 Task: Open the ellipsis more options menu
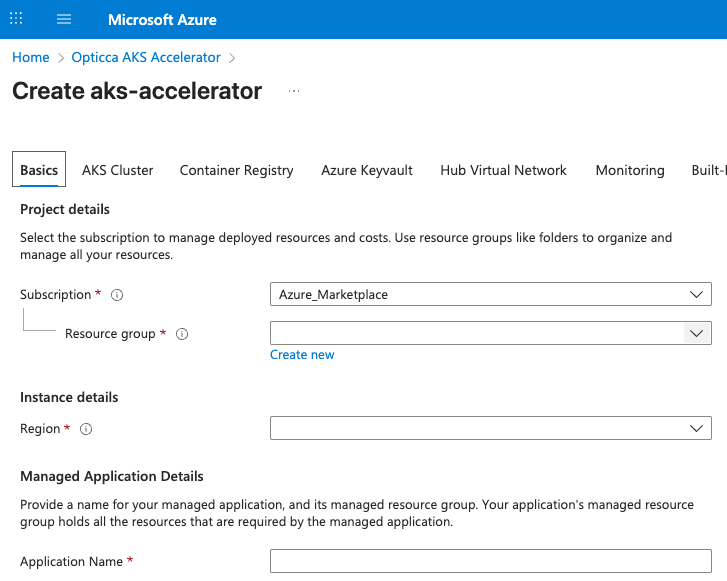[293, 91]
